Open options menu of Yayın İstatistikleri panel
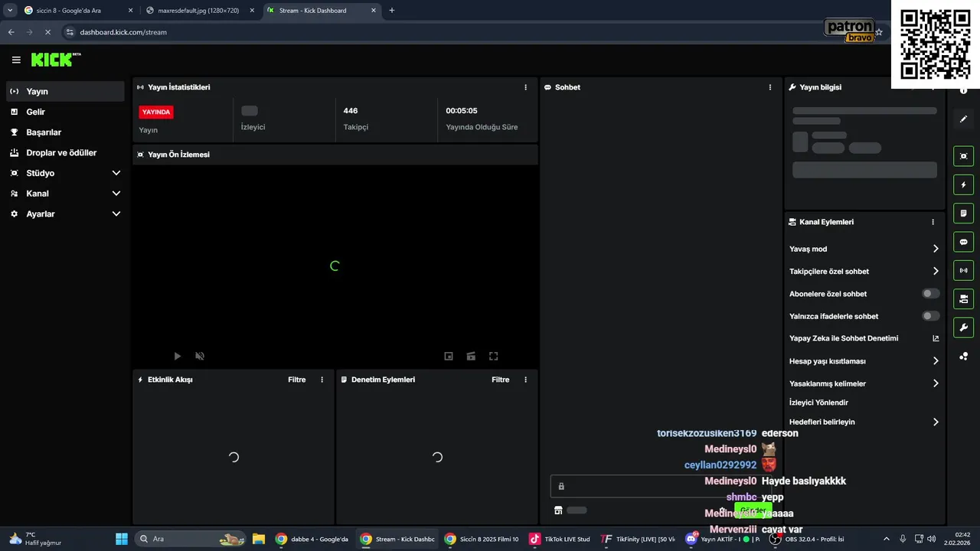 pyautogui.click(x=525, y=87)
